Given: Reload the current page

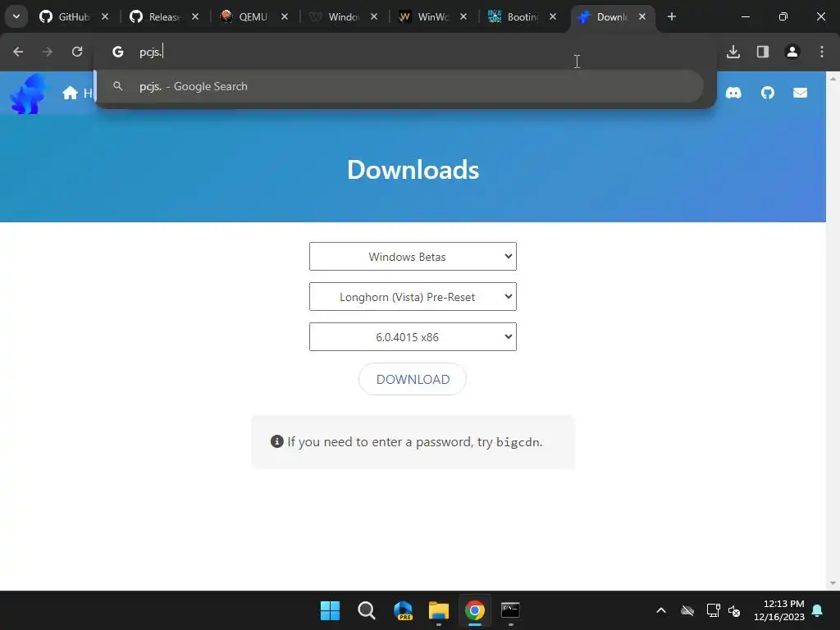Looking at the screenshot, I should tap(77, 52).
